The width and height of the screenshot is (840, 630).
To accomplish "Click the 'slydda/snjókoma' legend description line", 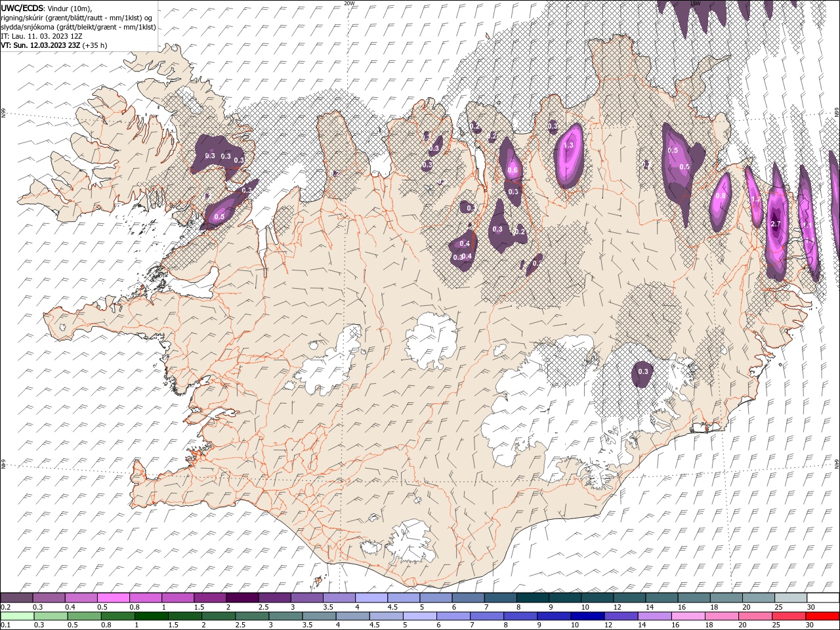I will tap(78, 27).
